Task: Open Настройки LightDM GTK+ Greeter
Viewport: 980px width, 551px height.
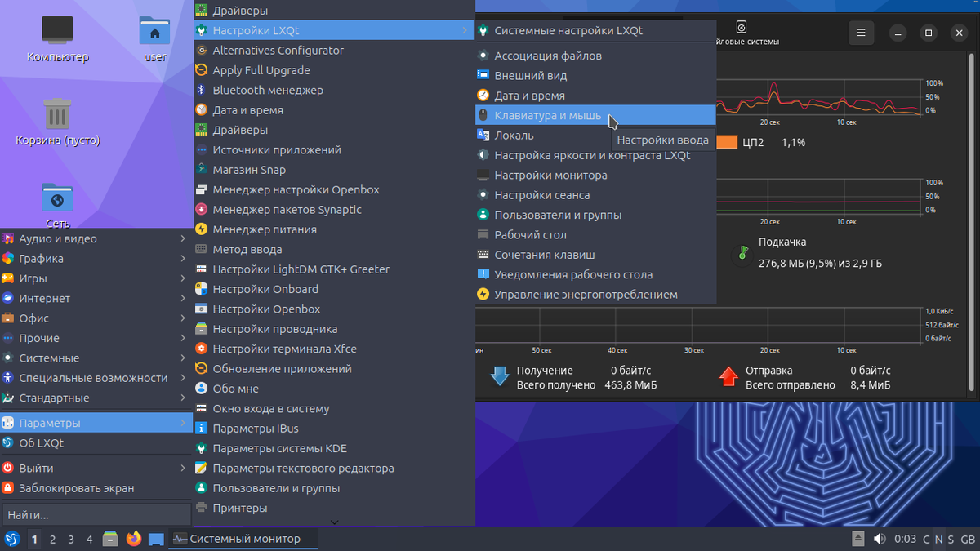Action: coord(334,269)
